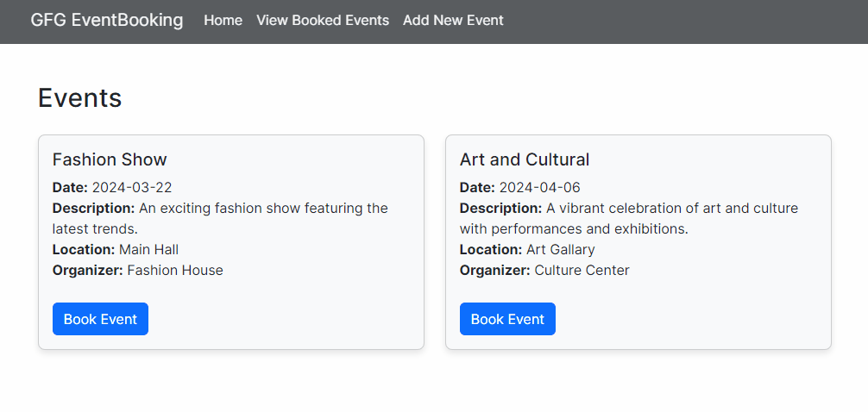Click the Location label in Art and Cultural card
868x412 pixels.
[490, 249]
